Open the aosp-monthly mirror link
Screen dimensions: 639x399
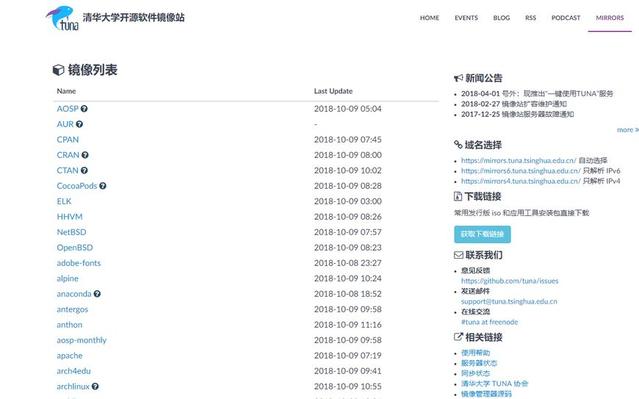pos(82,340)
